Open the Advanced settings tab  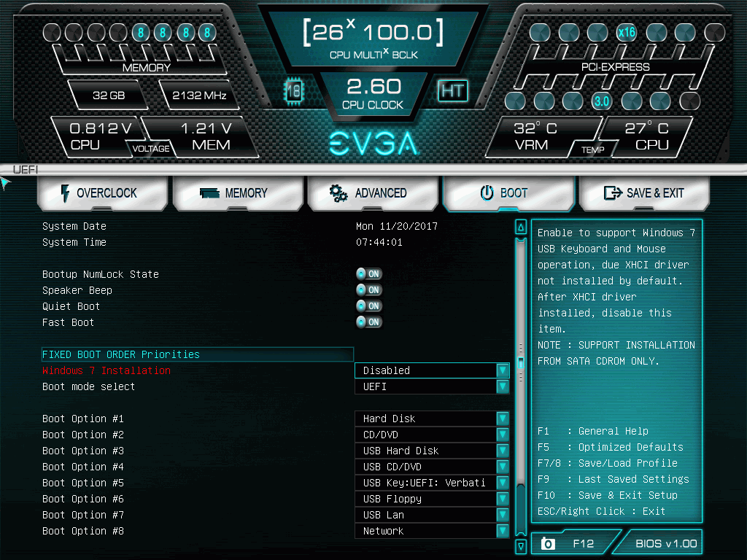click(373, 192)
